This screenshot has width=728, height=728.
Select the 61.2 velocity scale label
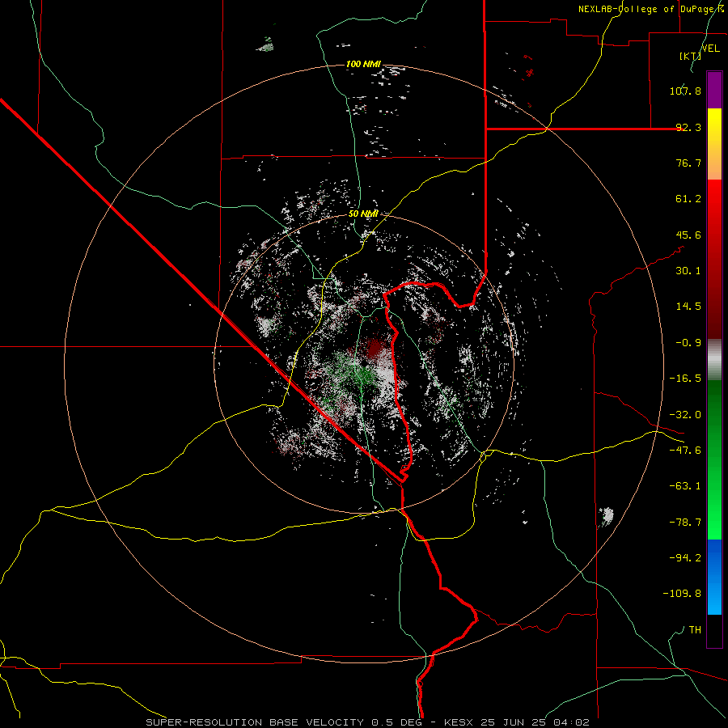tap(688, 199)
